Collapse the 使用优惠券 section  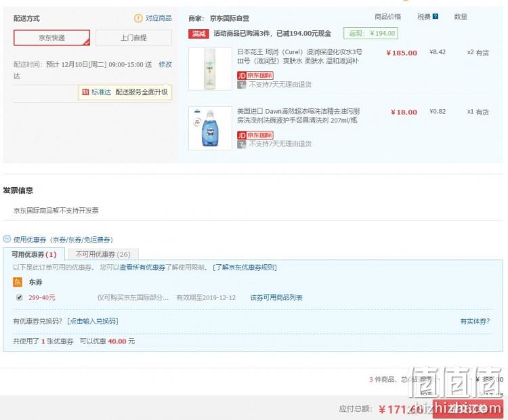click(7, 239)
